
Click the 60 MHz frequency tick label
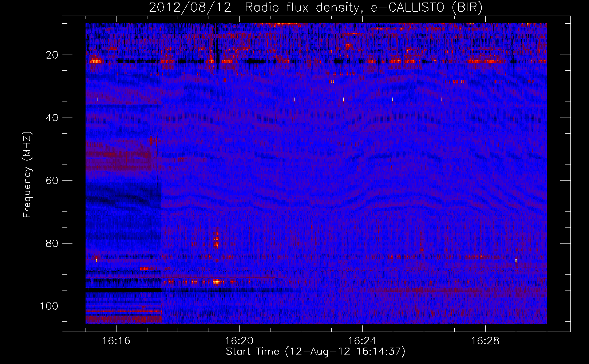tap(52, 181)
